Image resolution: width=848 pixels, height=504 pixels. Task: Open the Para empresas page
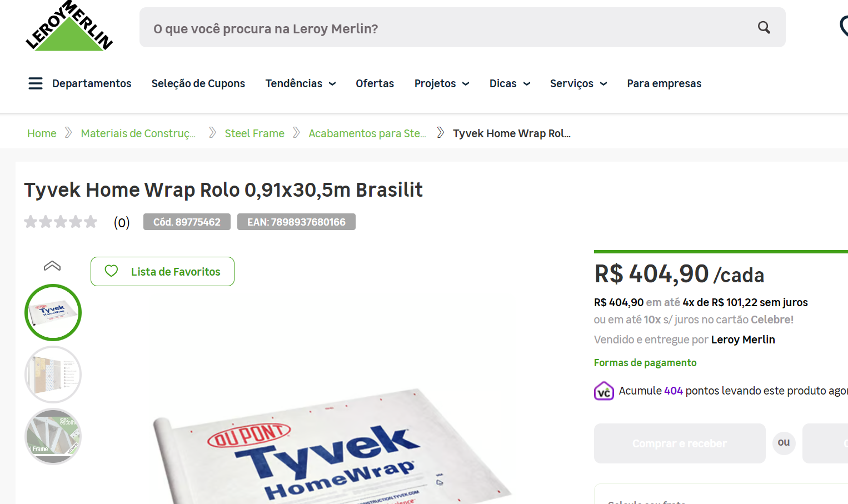tap(664, 83)
